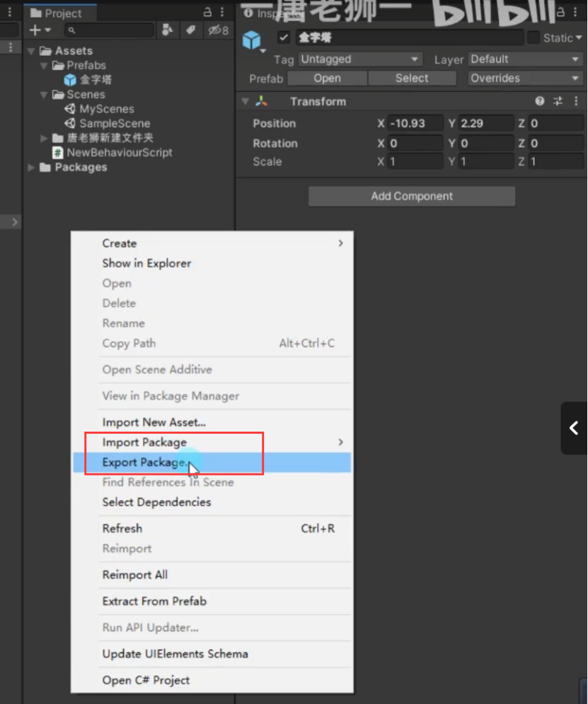Click the Scale Z field
588x704 pixels.
(x=556, y=161)
